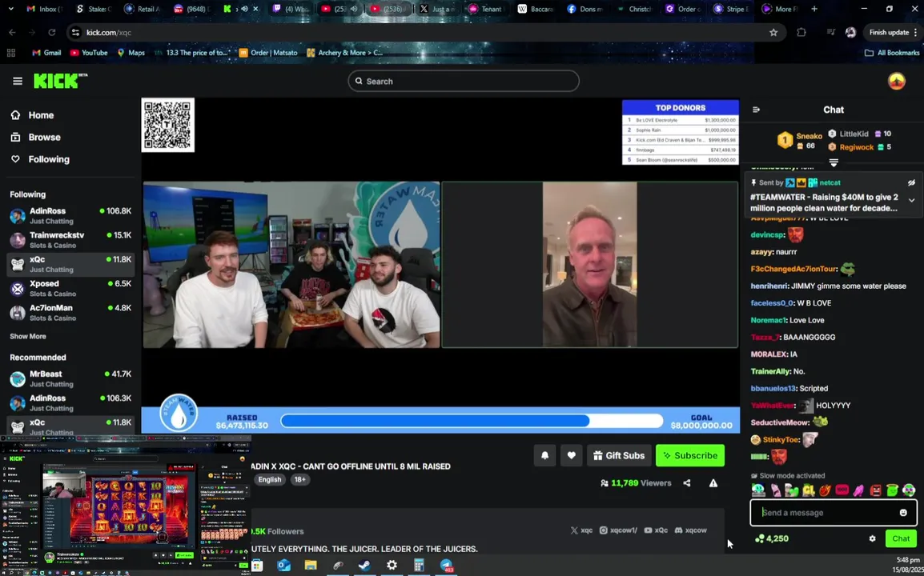Insert the green halo quick emote

tap(892, 490)
